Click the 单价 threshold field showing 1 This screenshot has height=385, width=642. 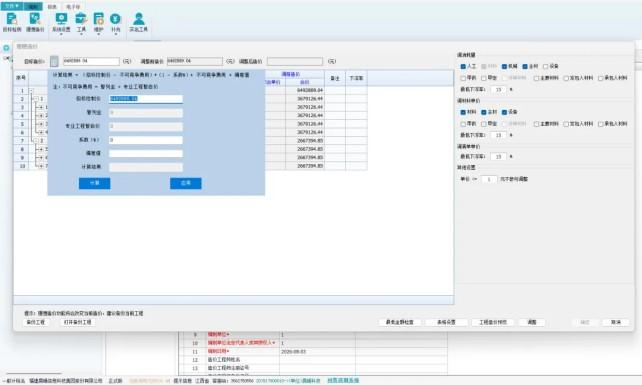point(489,179)
